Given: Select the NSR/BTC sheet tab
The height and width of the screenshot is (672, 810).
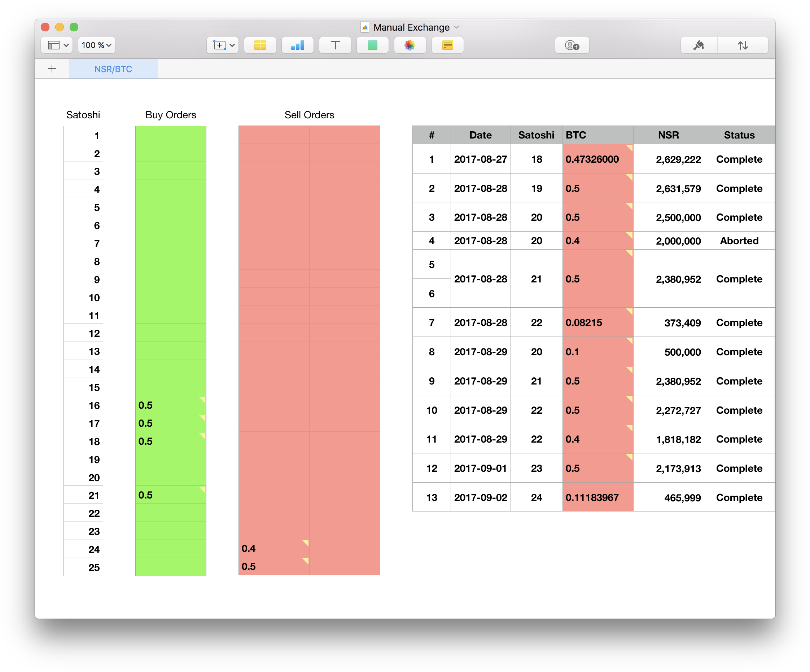Looking at the screenshot, I should (x=113, y=69).
